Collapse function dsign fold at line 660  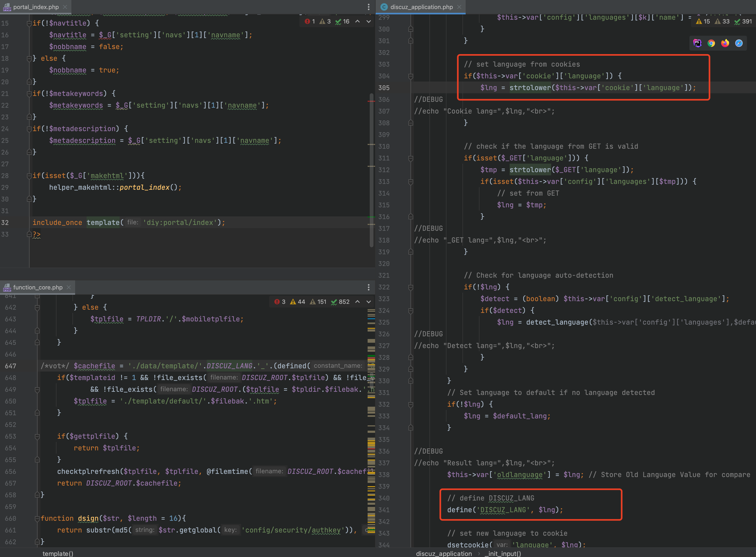[37, 519]
